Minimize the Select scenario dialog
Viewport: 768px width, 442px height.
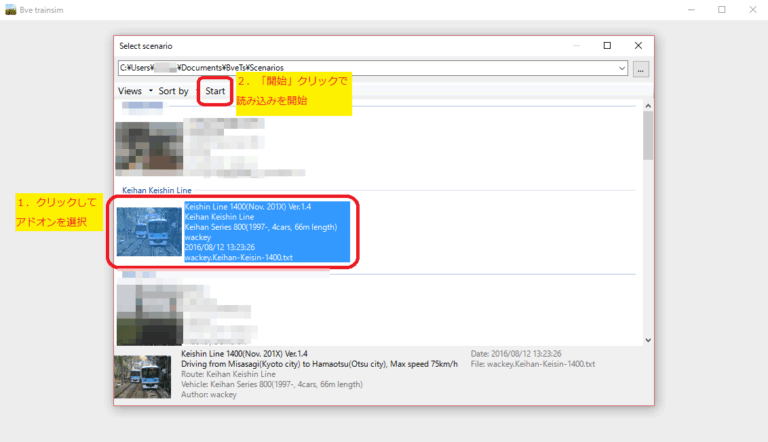tap(576, 46)
